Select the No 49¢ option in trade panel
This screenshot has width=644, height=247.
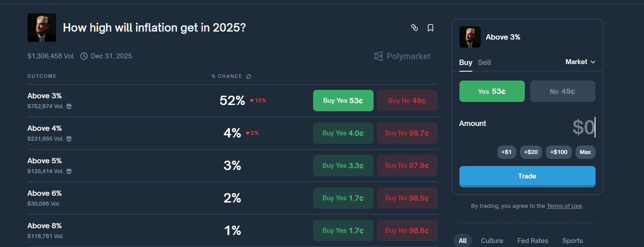coord(563,91)
